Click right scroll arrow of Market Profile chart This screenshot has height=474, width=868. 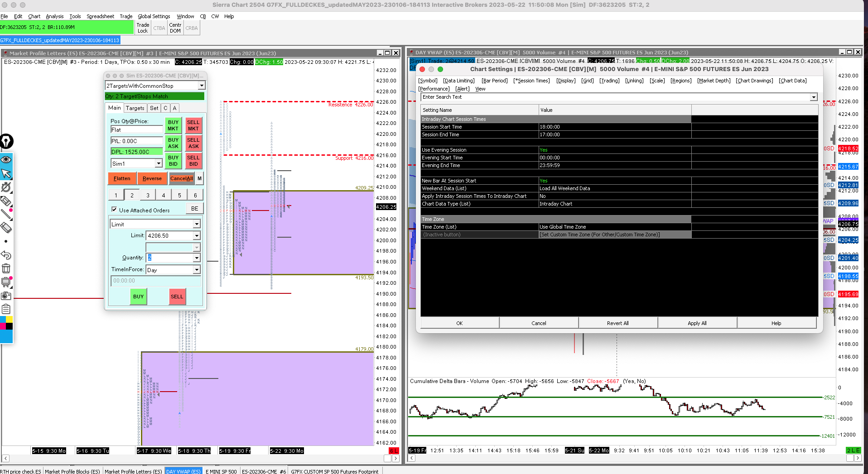[x=395, y=459]
